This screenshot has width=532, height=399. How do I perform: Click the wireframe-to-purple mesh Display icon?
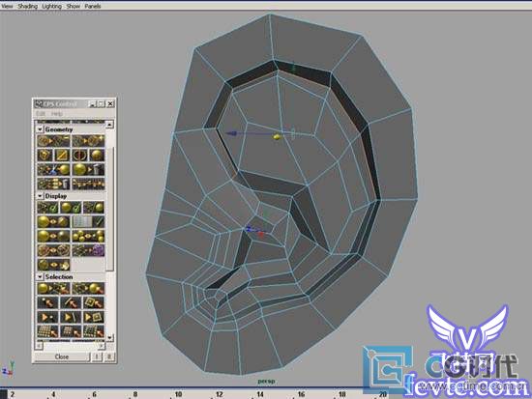click(88, 250)
